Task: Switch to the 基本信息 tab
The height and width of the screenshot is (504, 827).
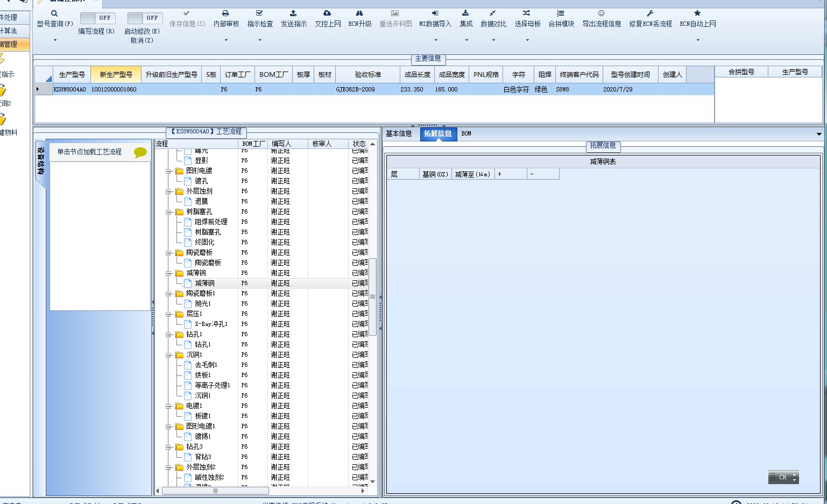Action: coord(399,134)
